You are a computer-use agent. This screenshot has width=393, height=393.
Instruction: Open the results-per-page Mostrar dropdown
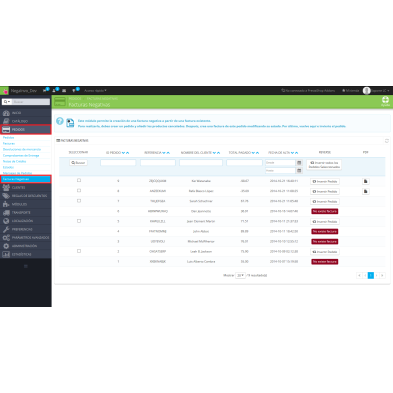pos(240,276)
